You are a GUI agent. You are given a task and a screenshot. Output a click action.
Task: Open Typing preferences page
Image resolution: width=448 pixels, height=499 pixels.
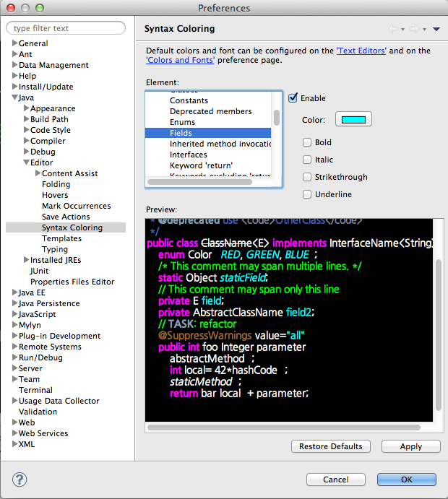[x=55, y=249]
